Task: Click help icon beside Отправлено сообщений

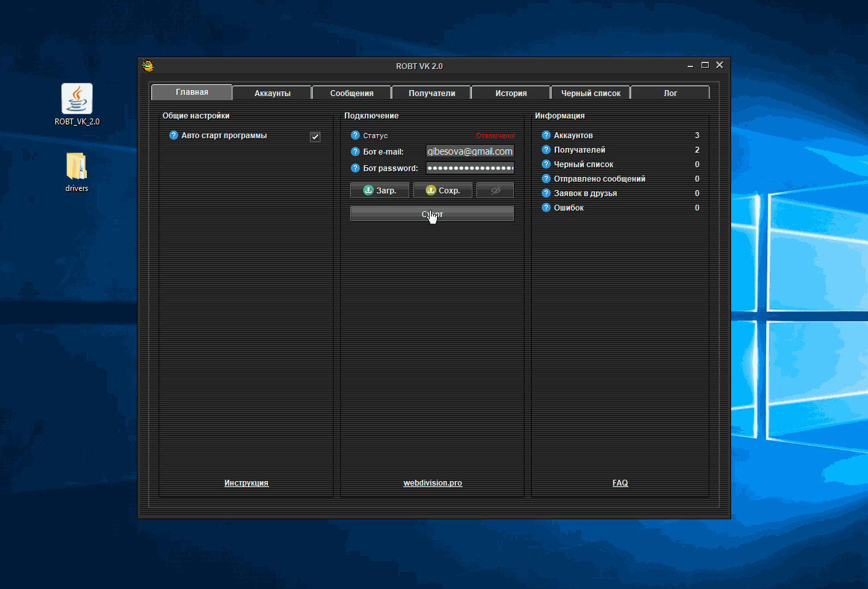Action: coord(546,179)
